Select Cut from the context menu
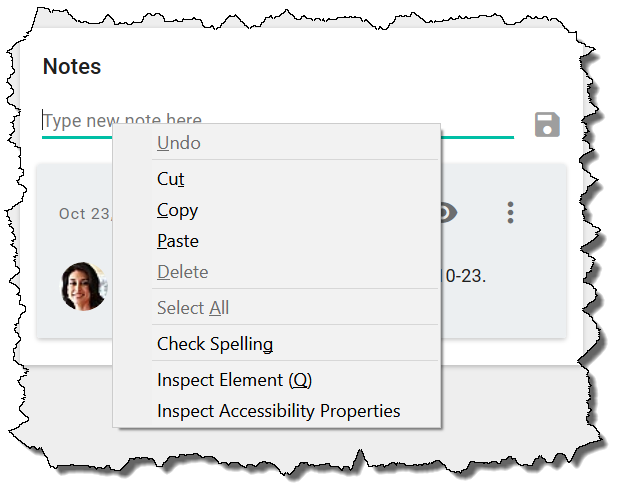Viewport: 623px width, 495px height. point(171,179)
